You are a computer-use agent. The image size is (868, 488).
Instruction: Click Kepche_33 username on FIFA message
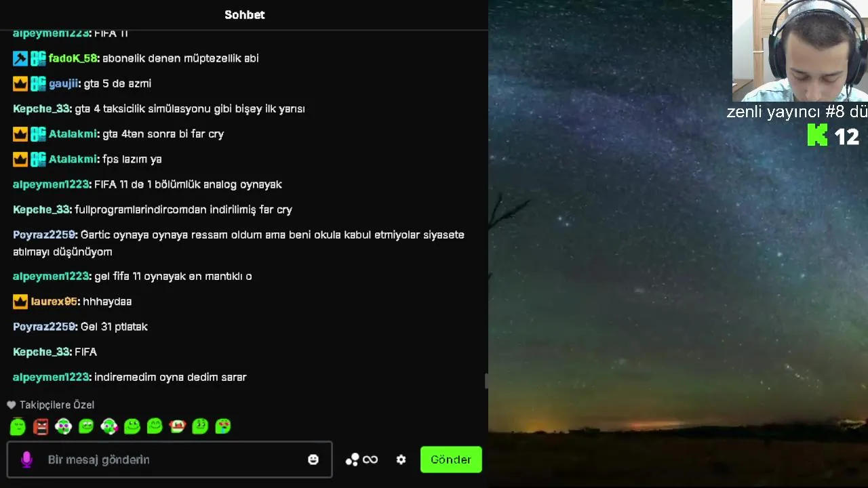pos(42,352)
